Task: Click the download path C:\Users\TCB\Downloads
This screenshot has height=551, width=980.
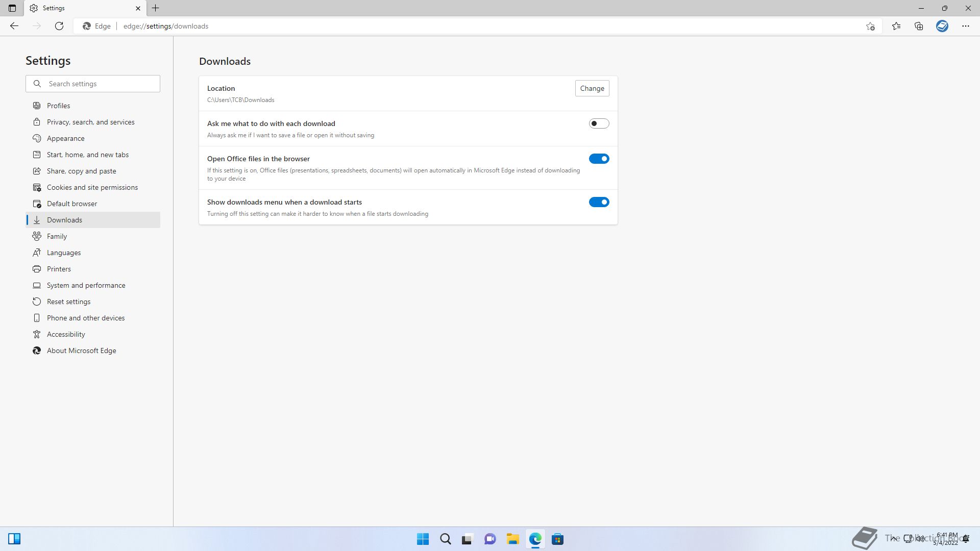Action: tap(241, 100)
